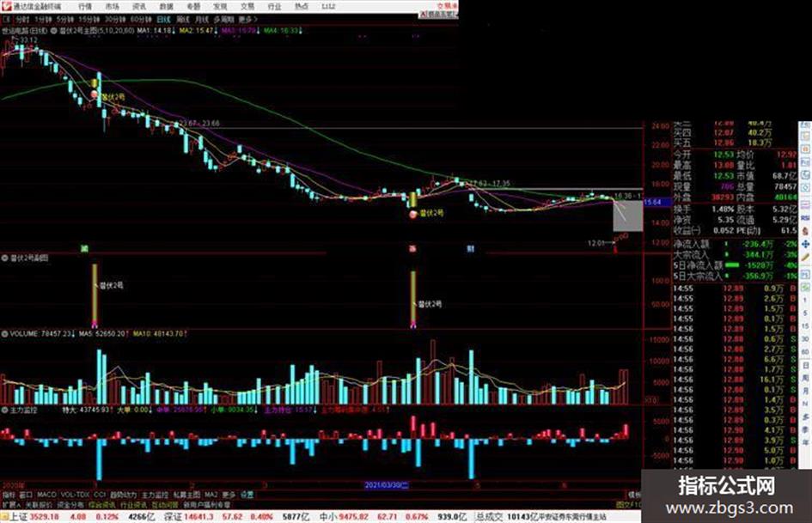Screen dimensions: 812x523
Task: Select the 主力监控 indicator tab at bottom
Action: pyautogui.click(x=156, y=495)
